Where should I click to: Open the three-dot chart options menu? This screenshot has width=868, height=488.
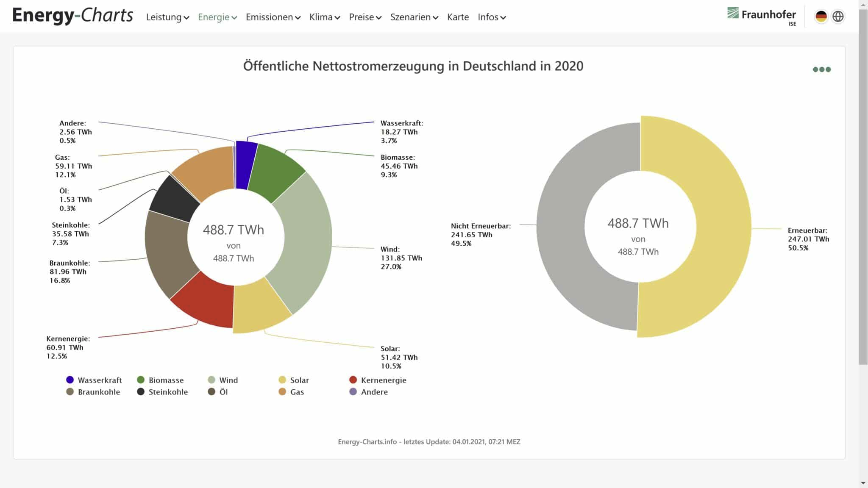[821, 69]
